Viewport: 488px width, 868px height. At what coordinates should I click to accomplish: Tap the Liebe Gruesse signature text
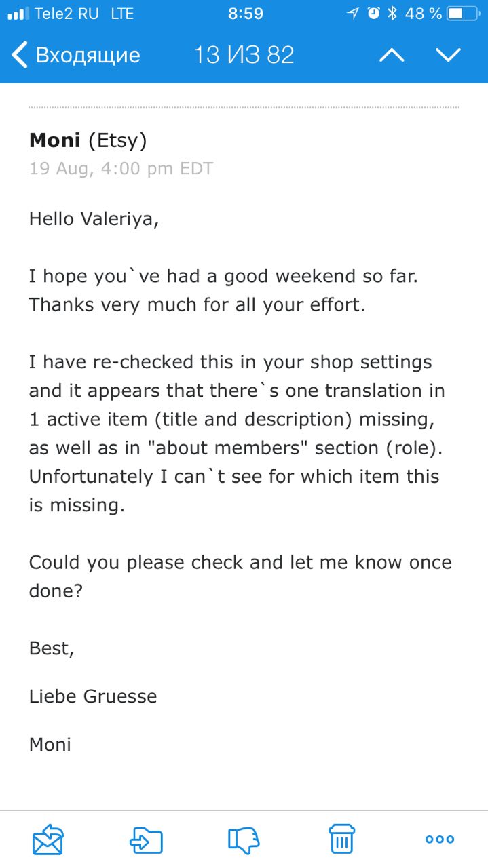tap(93, 696)
